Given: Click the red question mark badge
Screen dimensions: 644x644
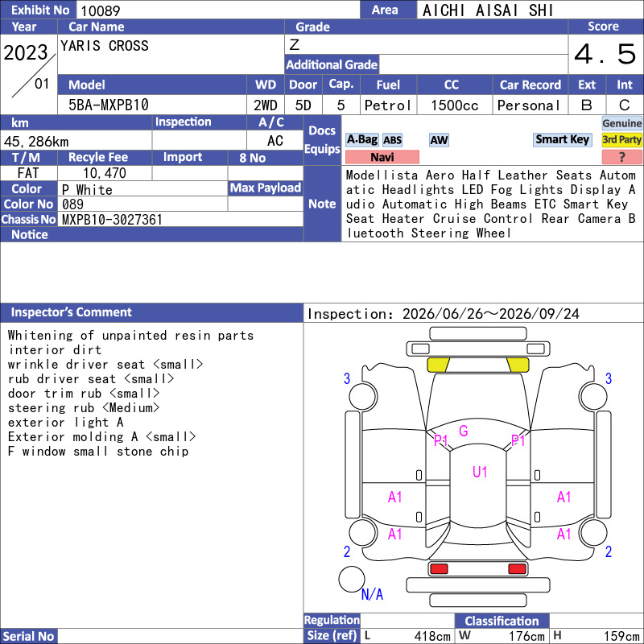Looking at the screenshot, I should point(621,157).
